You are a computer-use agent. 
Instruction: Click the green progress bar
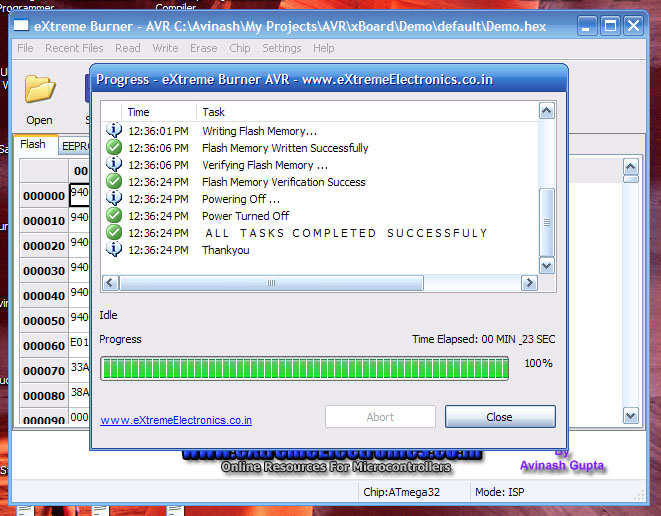click(304, 368)
